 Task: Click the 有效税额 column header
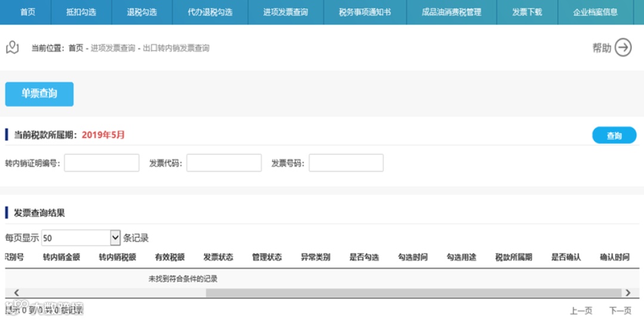(169, 257)
